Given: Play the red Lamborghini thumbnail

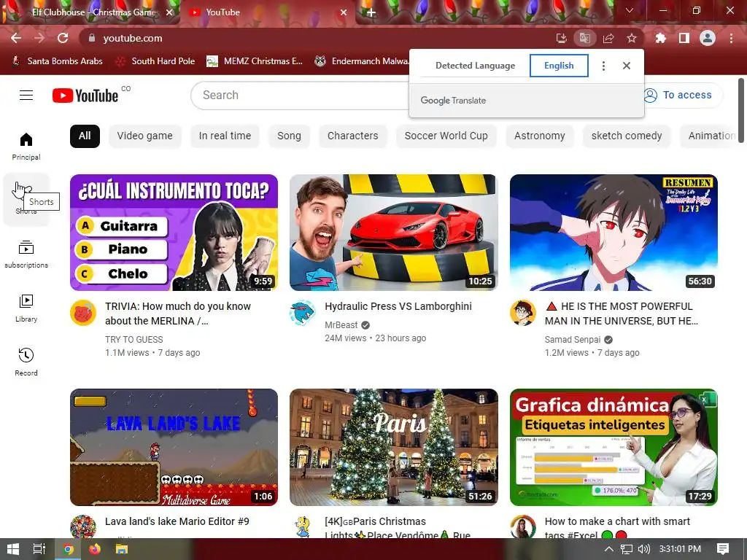Looking at the screenshot, I should (393, 233).
